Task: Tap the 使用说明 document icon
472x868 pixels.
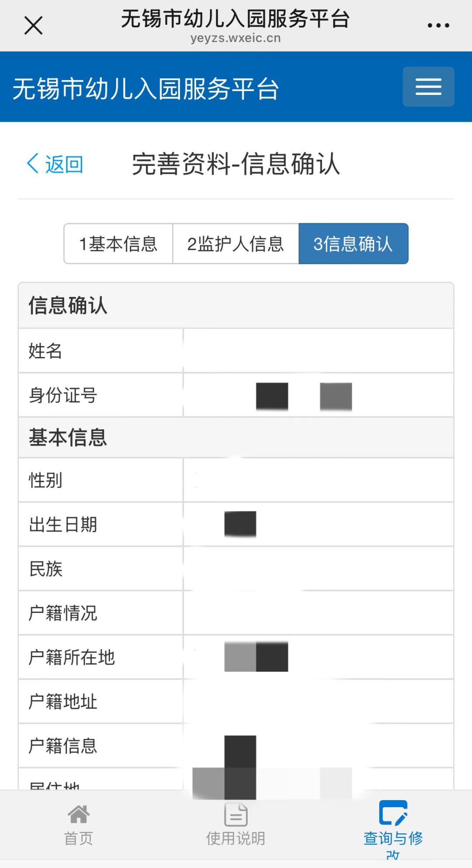Action: [236, 815]
